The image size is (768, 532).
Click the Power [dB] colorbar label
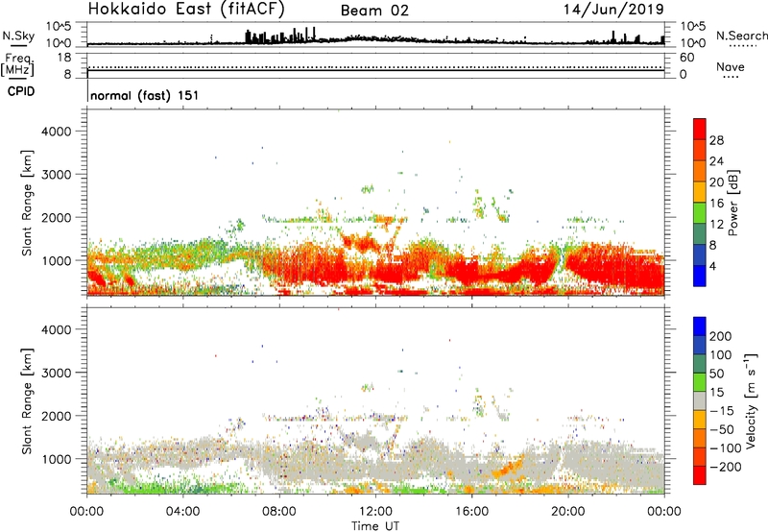tap(733, 203)
